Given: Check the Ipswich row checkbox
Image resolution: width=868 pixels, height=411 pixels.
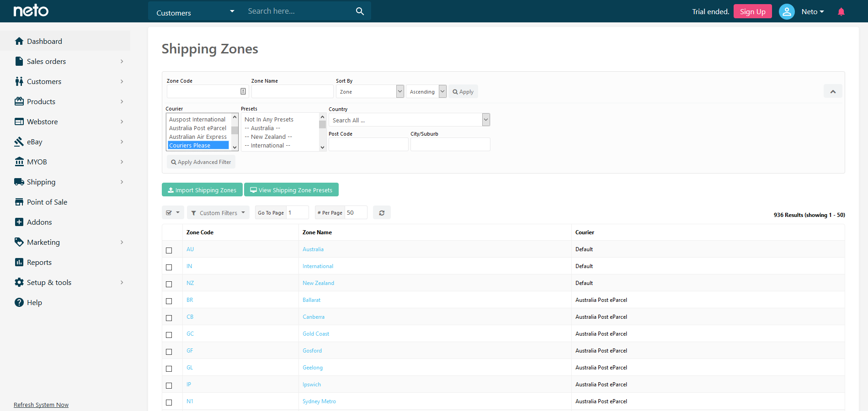Looking at the screenshot, I should tap(169, 385).
